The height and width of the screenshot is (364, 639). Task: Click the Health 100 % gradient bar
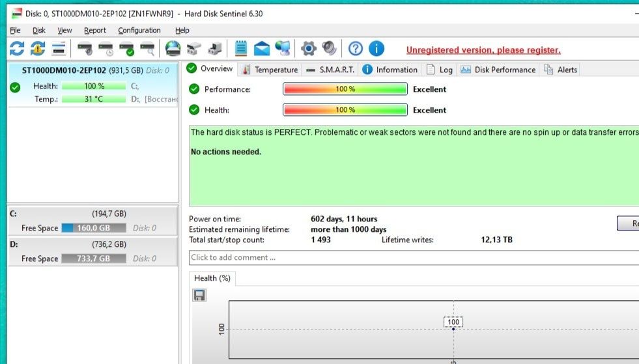tap(345, 109)
